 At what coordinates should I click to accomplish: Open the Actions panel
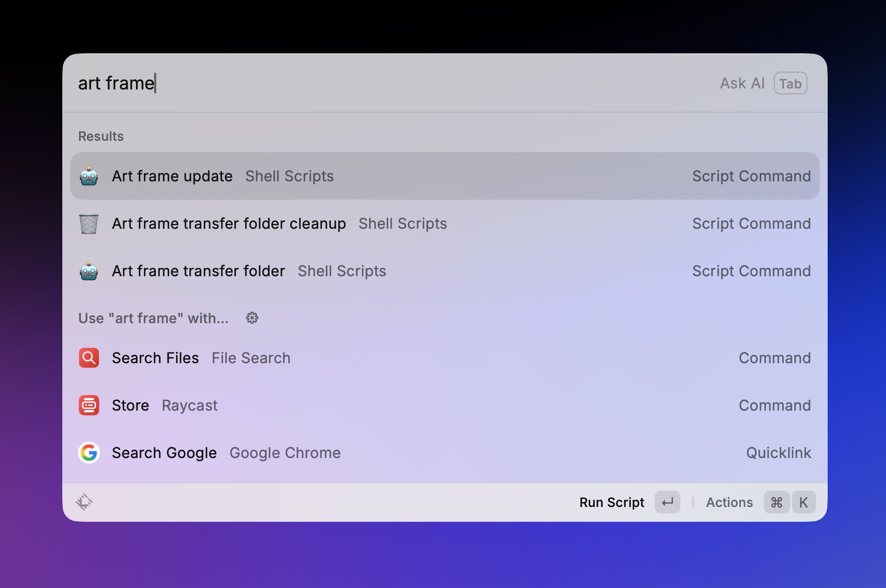pos(729,503)
